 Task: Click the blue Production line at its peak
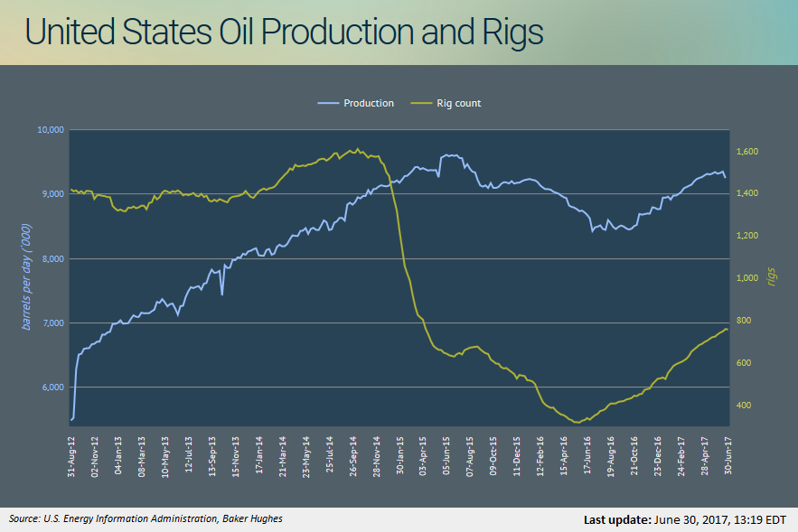452,154
